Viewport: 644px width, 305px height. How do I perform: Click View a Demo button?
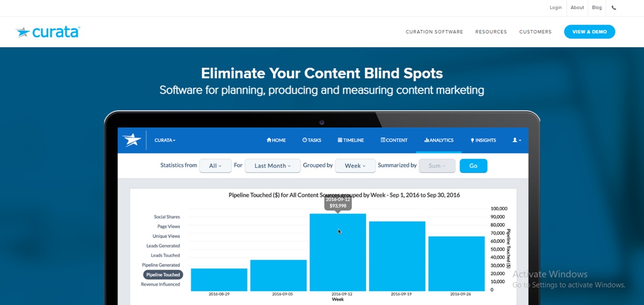pyautogui.click(x=589, y=32)
